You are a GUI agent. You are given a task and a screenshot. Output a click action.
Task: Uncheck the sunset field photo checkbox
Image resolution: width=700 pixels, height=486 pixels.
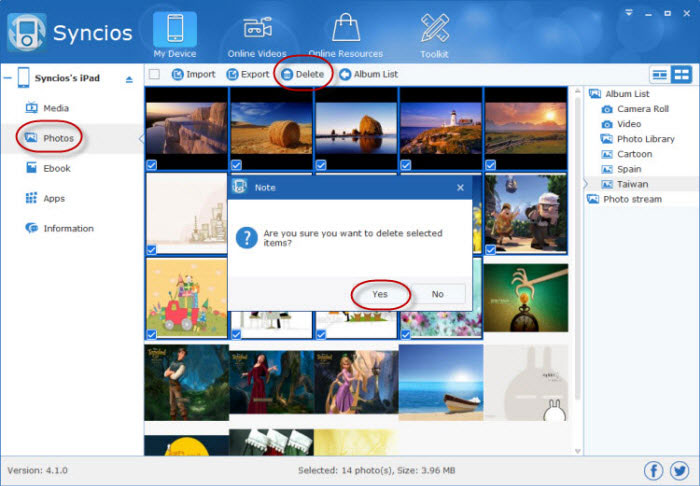(490, 165)
